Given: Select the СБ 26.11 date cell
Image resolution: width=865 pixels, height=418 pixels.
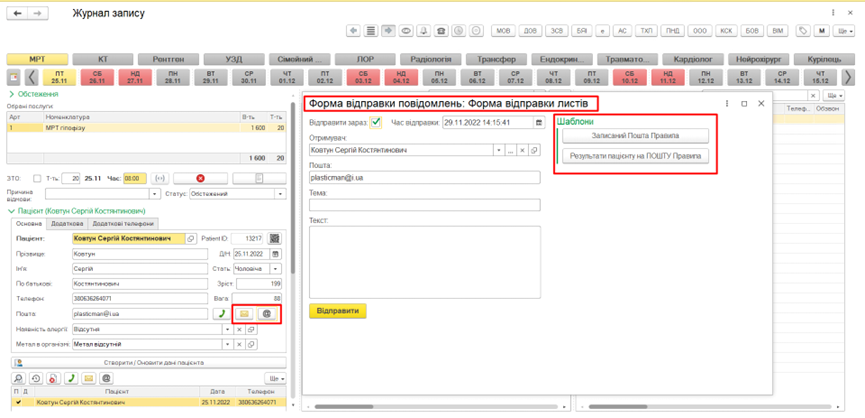Looking at the screenshot, I should [97, 77].
